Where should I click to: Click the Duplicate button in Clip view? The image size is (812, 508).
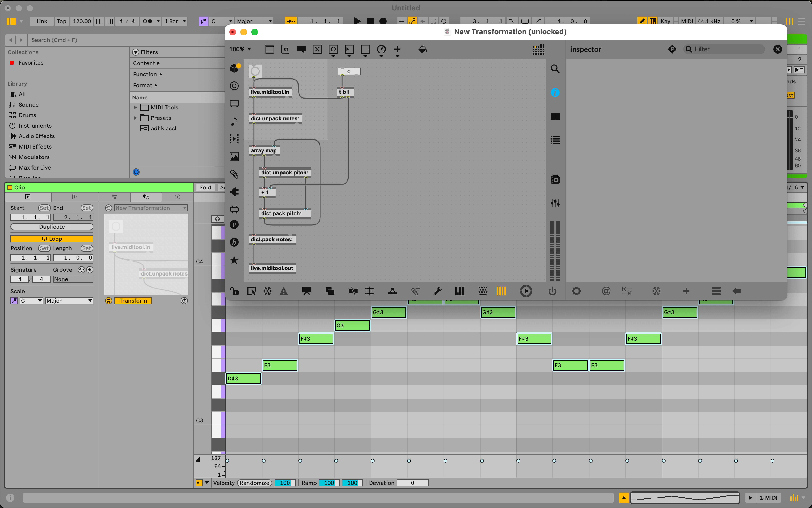coord(52,227)
